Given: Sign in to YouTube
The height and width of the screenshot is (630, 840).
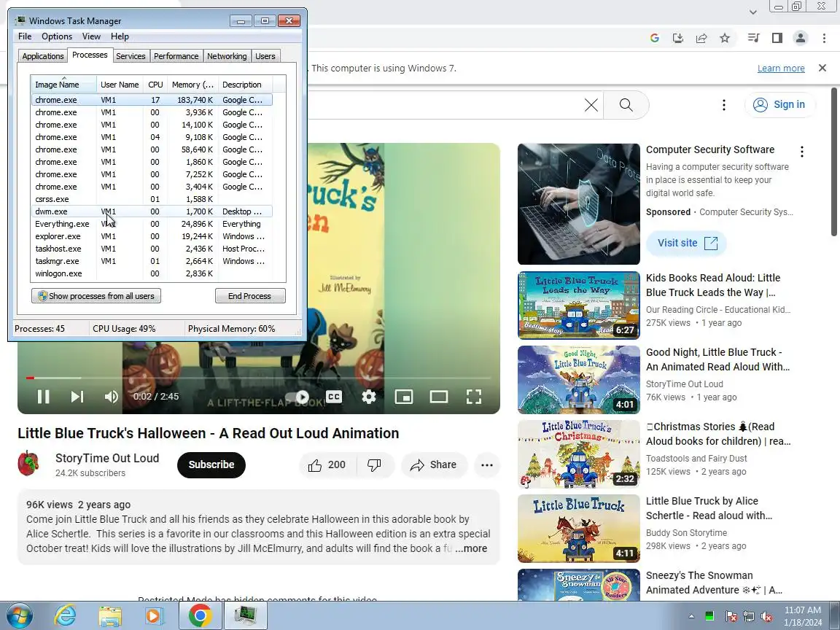Looking at the screenshot, I should (x=780, y=104).
